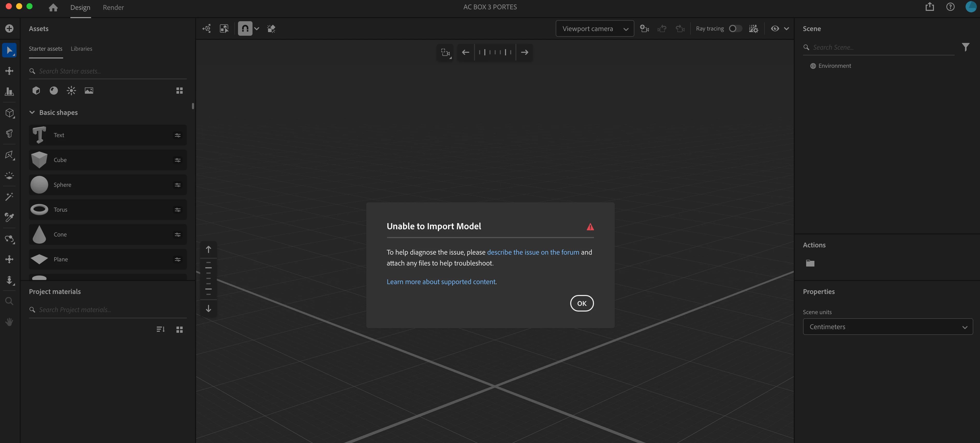Collapse the Basic shapes section
This screenshot has width=980, height=443.
tap(32, 113)
